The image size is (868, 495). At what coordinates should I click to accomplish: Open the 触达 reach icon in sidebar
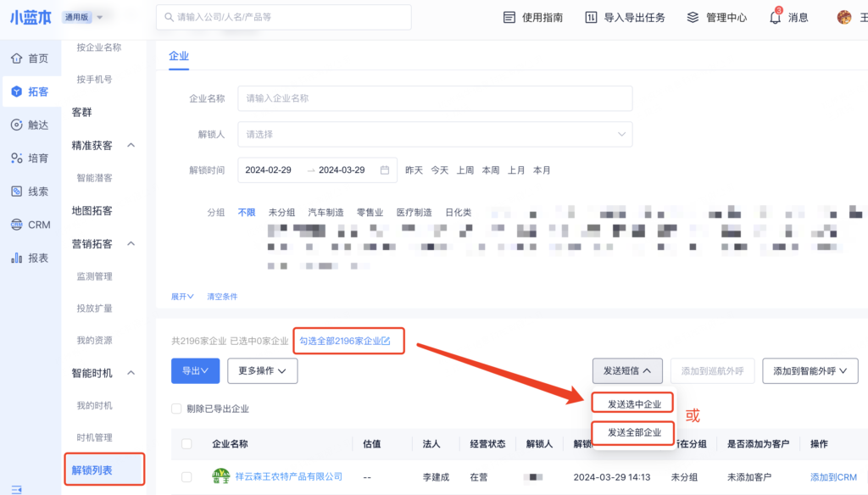coord(16,125)
